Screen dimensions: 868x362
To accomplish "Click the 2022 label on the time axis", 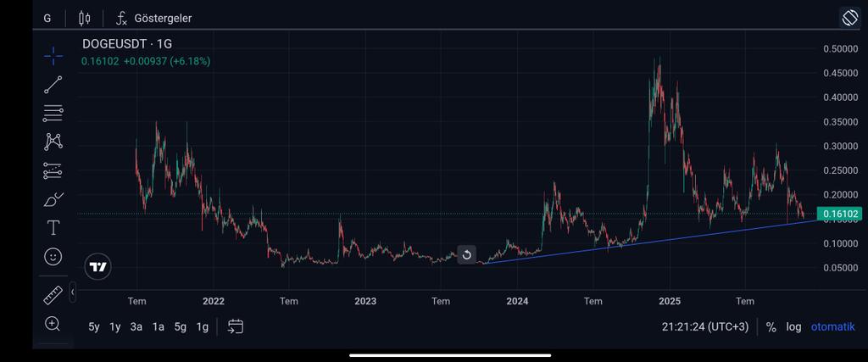I will pos(214,302).
